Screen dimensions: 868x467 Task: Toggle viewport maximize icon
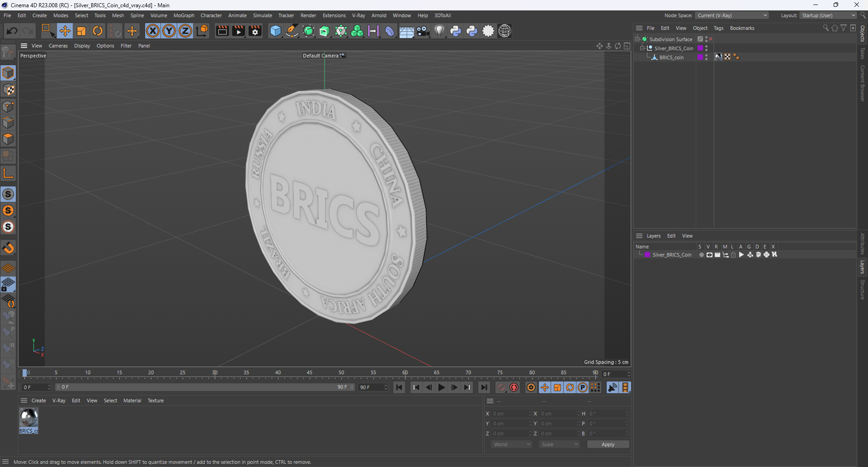(x=627, y=46)
